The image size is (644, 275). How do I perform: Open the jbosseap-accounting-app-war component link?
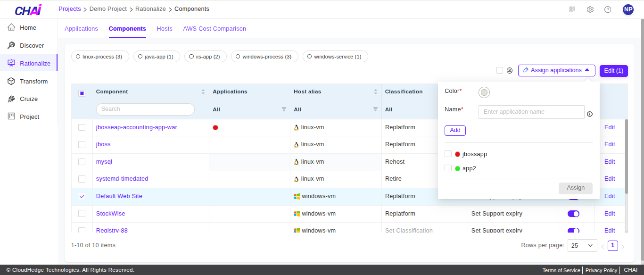tap(137, 127)
